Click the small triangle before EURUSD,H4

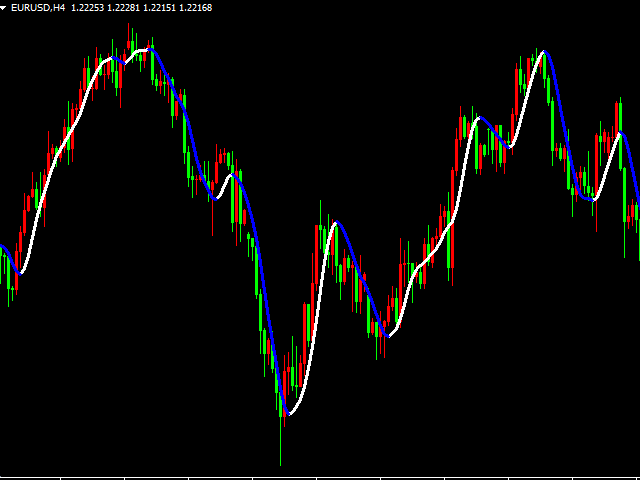pos(3,8)
